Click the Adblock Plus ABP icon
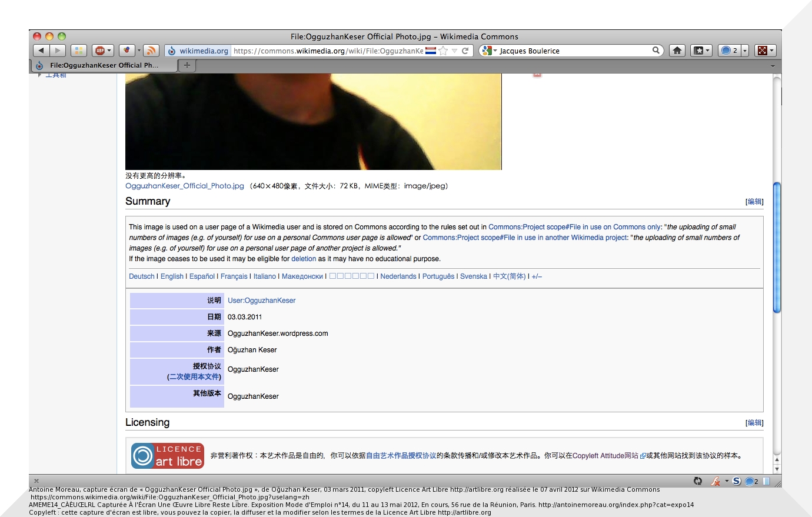 pos(100,51)
